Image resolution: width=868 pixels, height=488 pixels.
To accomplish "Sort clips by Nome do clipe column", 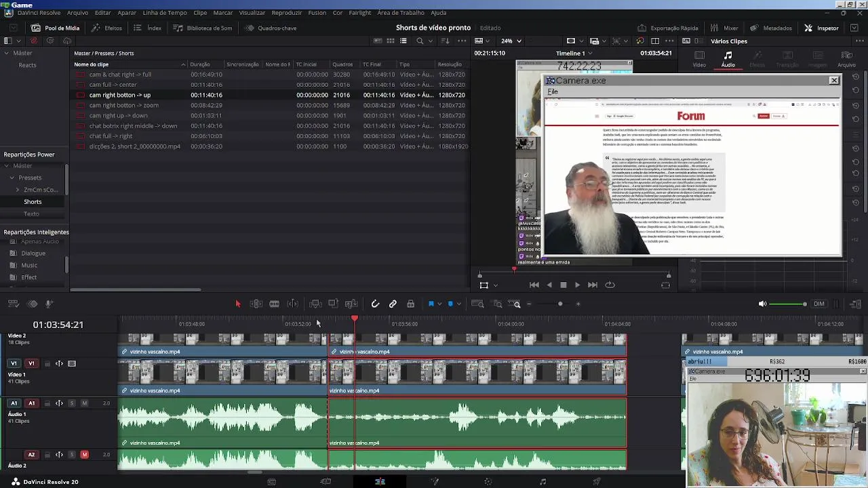I will (130, 64).
